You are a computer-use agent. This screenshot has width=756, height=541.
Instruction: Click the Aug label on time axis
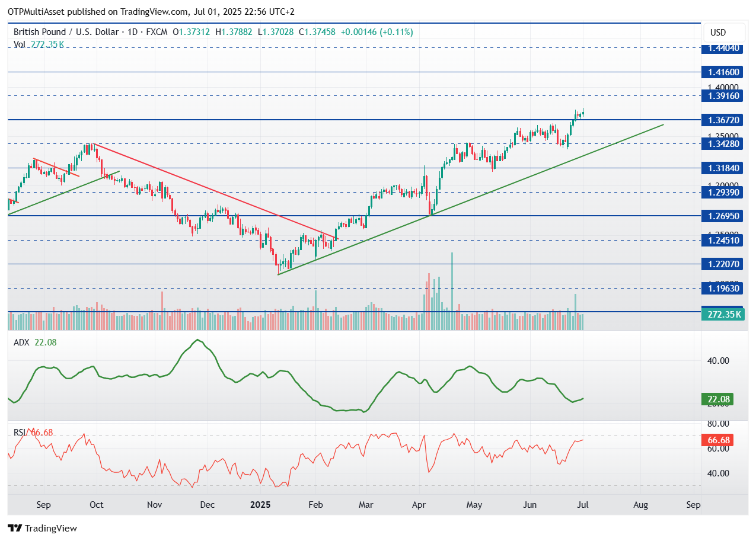[640, 505]
